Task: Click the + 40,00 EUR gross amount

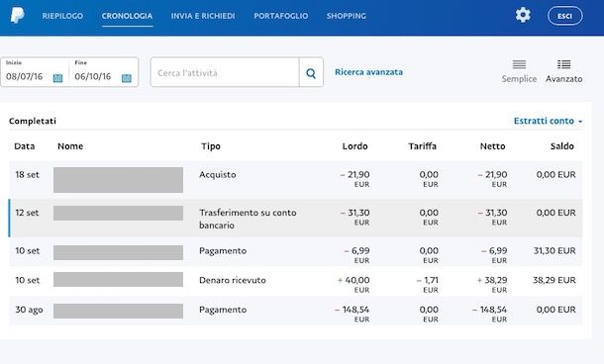Action: (x=353, y=284)
